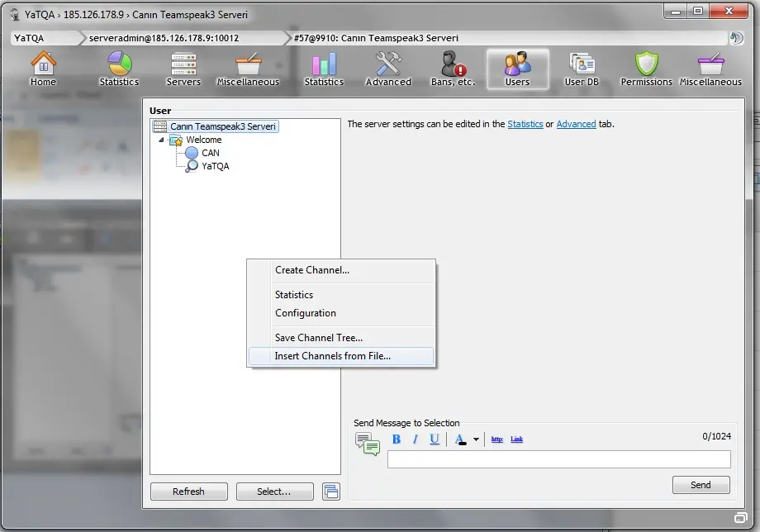Select the Users section in the toolbar
This screenshot has width=760, height=532.
pyautogui.click(x=517, y=69)
